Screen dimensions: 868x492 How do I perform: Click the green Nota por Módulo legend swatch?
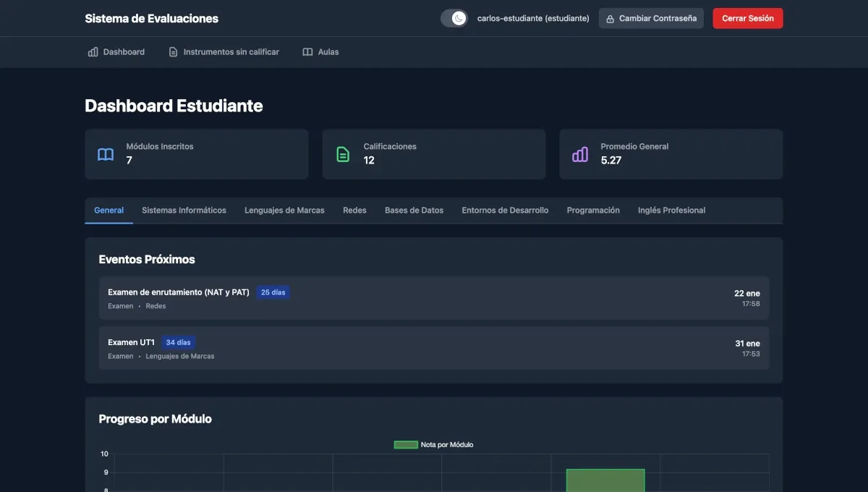[405, 444]
